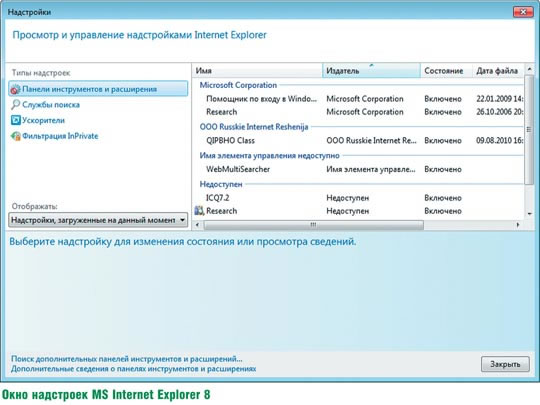
Task: Click the Фильтрация InPrivate icon
Action: (15, 136)
